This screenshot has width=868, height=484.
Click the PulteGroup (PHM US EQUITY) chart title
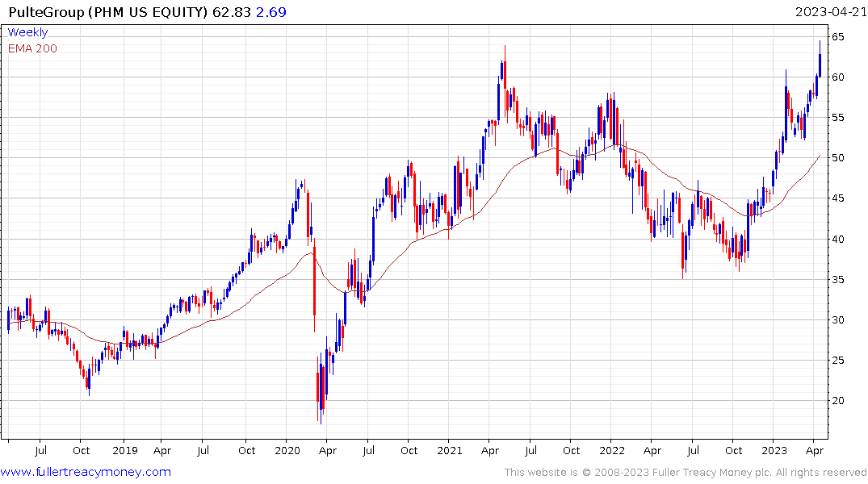click(x=108, y=12)
